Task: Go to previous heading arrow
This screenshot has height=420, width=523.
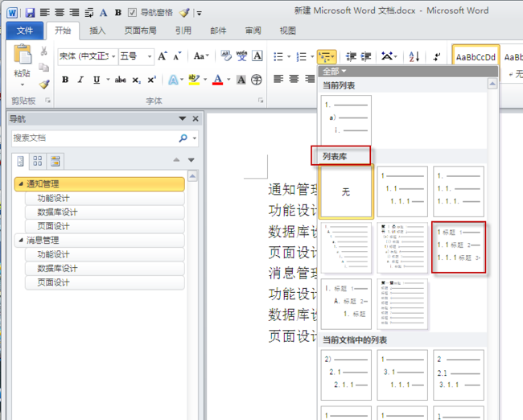Action: pyautogui.click(x=176, y=160)
